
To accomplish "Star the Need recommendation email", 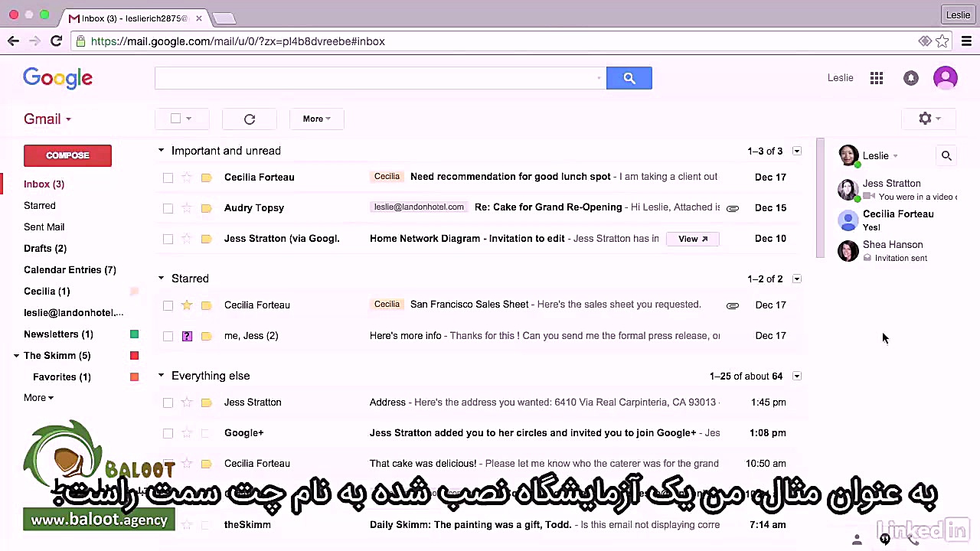I will click(187, 178).
